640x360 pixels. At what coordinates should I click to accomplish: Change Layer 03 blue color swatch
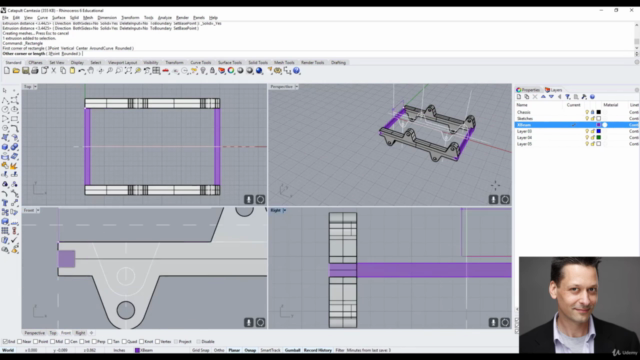pos(599,131)
